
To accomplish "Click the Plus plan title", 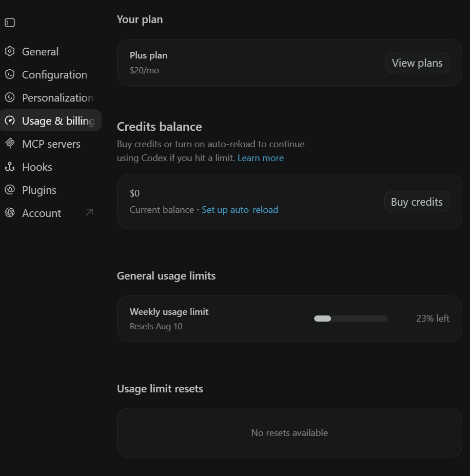I will pyautogui.click(x=148, y=55).
